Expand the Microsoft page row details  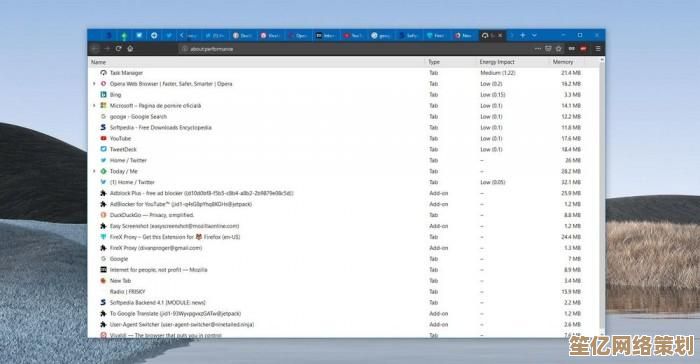coord(94,105)
